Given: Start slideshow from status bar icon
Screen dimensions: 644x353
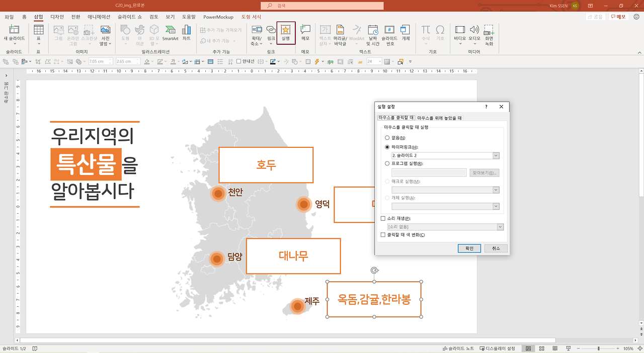Looking at the screenshot, I should (568, 348).
